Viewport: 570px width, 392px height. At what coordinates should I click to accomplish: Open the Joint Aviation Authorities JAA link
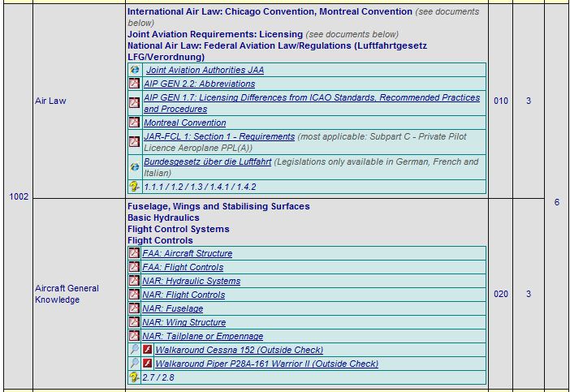pyautogui.click(x=205, y=71)
